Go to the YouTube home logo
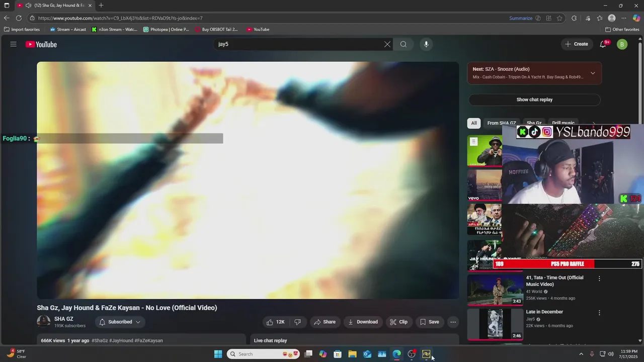The image size is (644, 362). pyautogui.click(x=41, y=44)
